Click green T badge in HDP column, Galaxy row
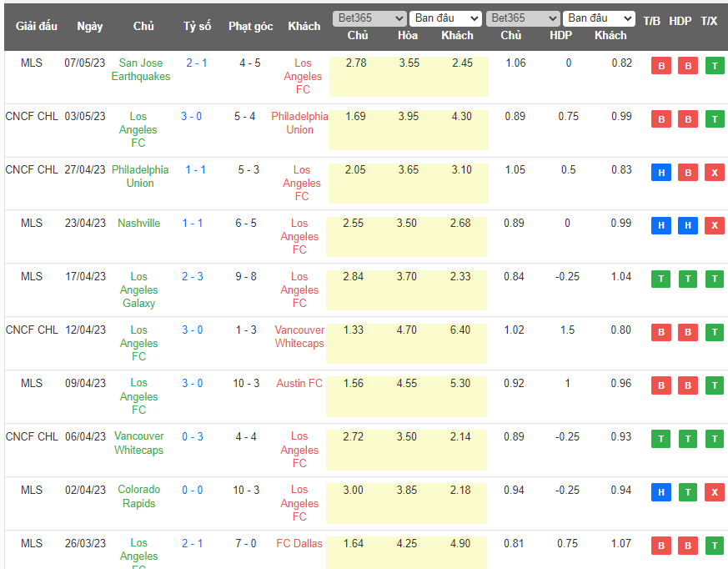The width and height of the screenshot is (728, 569). pos(687,279)
